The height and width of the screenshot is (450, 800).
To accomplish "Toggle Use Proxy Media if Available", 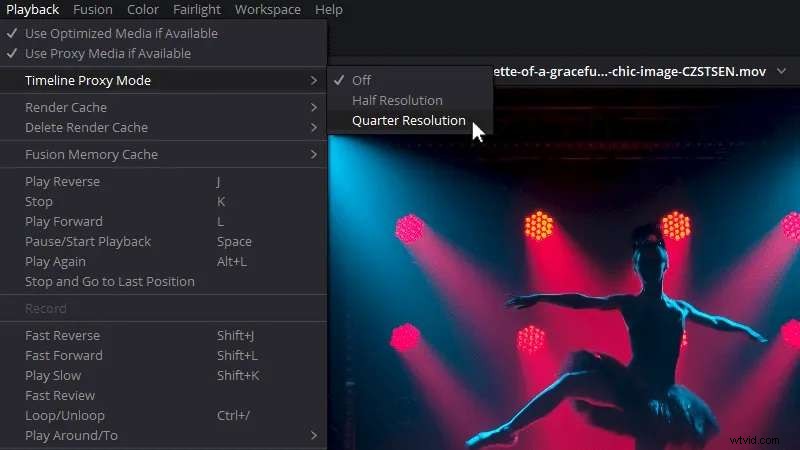I will coord(108,53).
